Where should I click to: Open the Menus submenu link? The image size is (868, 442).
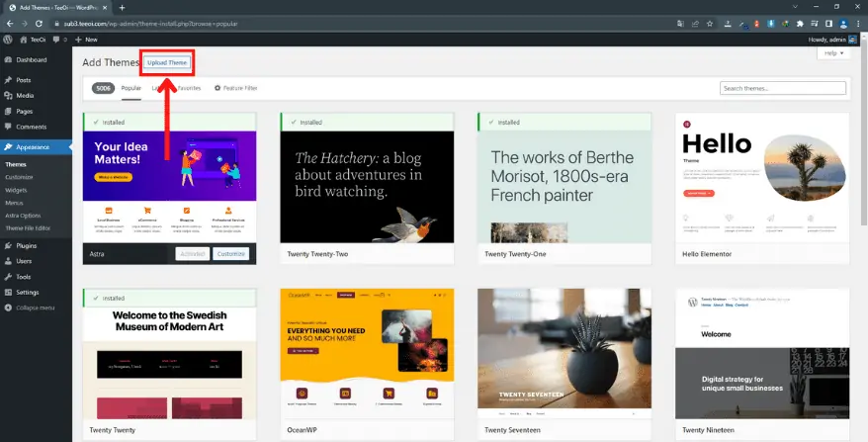pos(15,203)
